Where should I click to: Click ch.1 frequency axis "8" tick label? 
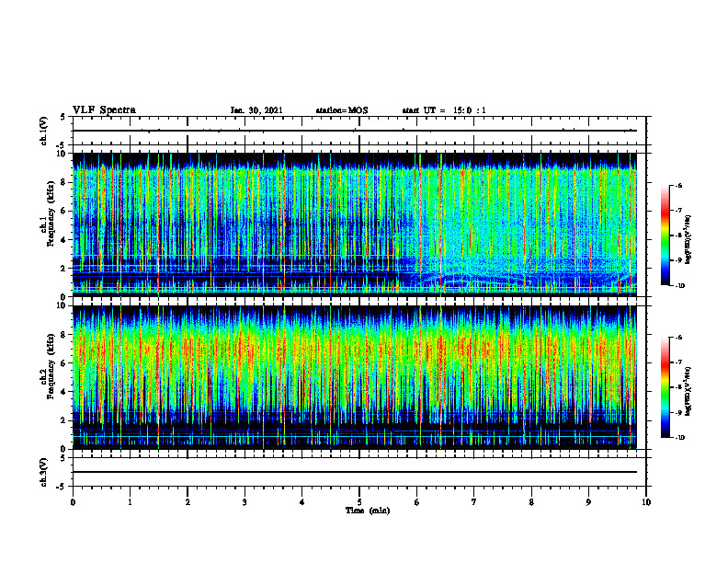tap(64, 182)
